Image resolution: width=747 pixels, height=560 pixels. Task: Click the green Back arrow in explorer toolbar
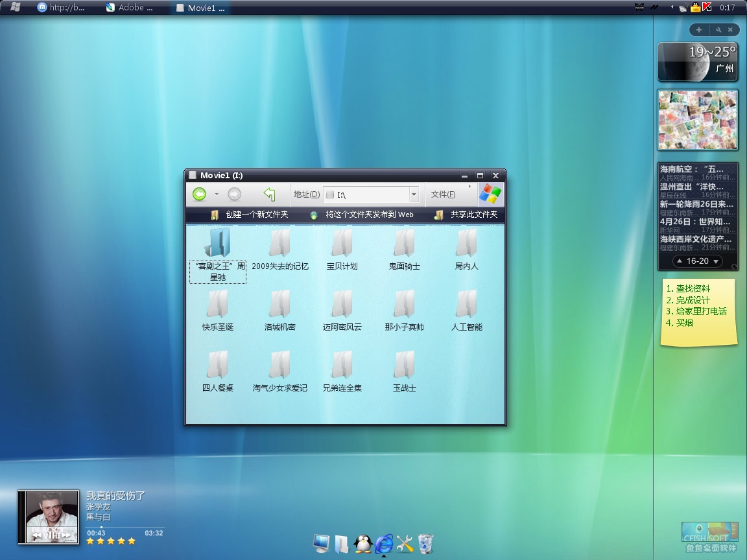199,194
